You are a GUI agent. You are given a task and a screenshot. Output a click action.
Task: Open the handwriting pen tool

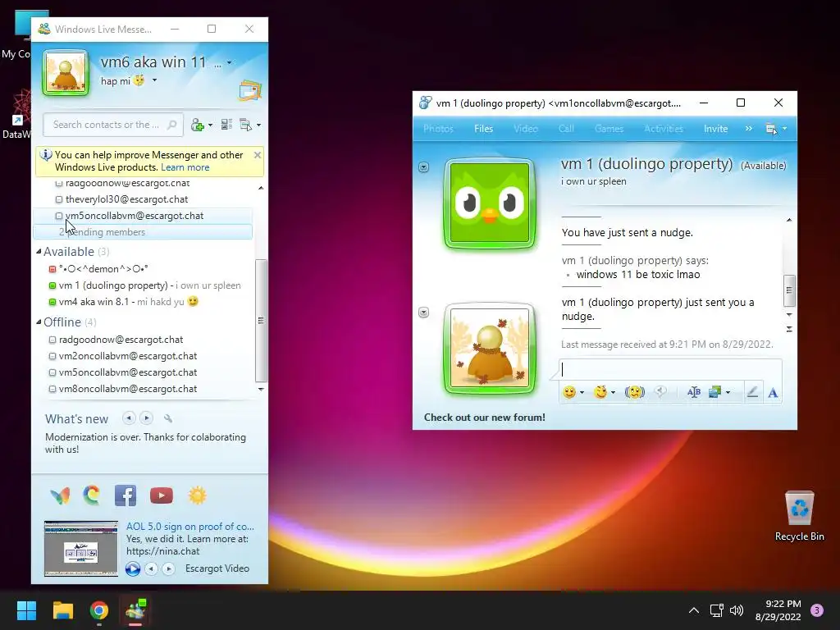tap(752, 392)
